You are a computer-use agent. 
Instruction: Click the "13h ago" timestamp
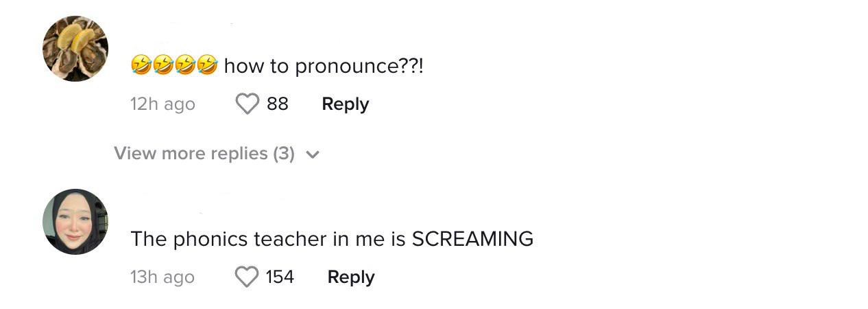point(162,277)
